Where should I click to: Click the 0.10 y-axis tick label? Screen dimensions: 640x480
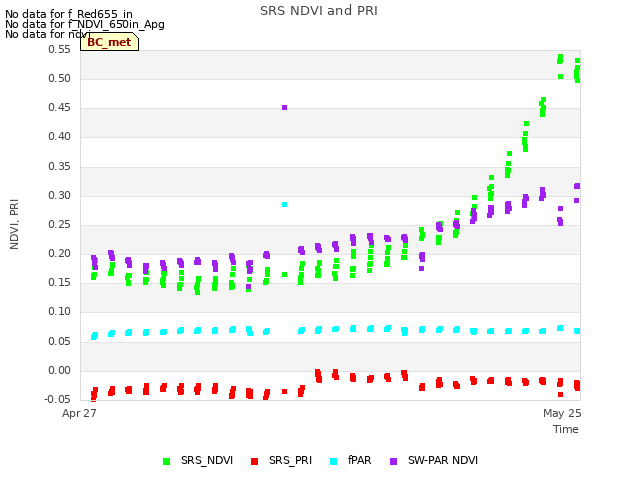tap(60, 312)
